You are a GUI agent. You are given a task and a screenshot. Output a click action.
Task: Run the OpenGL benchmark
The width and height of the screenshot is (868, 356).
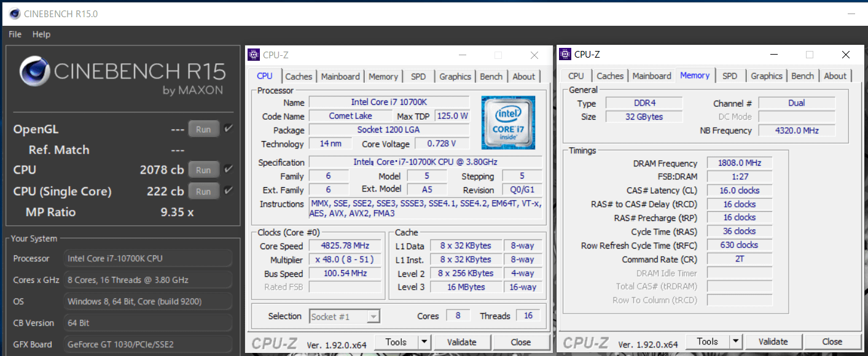[203, 130]
